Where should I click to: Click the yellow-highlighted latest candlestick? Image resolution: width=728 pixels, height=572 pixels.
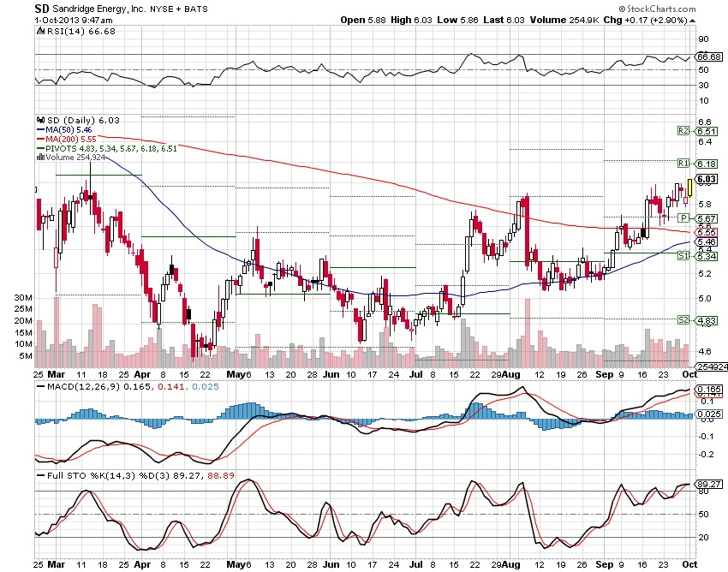[x=690, y=188]
